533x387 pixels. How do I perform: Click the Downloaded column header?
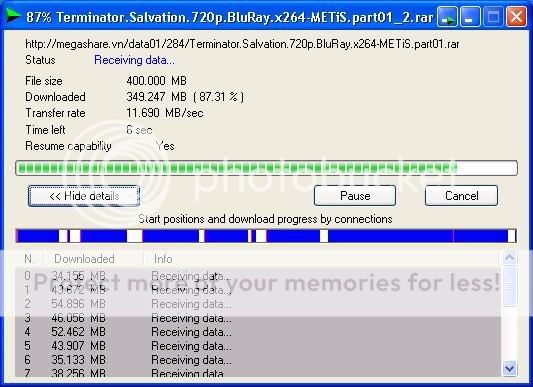(x=93, y=259)
